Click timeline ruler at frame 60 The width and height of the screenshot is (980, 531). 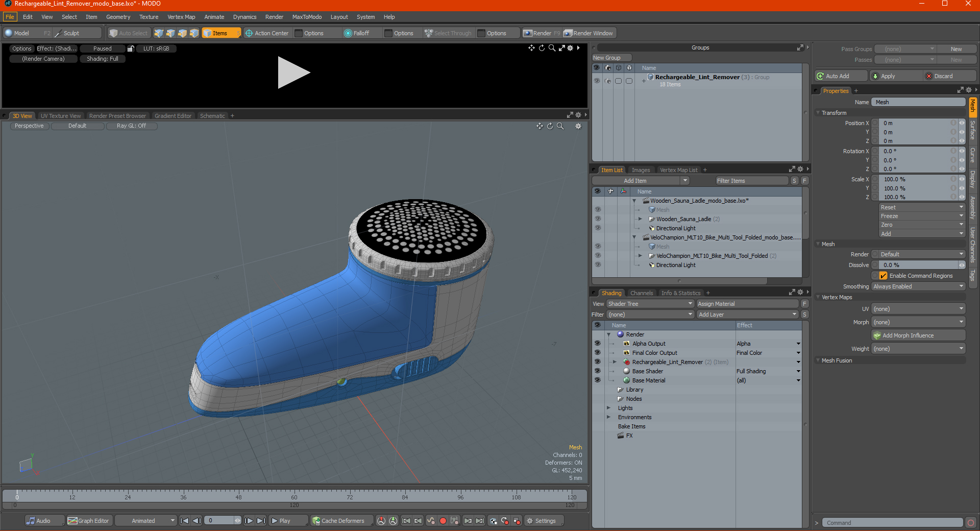point(294,497)
